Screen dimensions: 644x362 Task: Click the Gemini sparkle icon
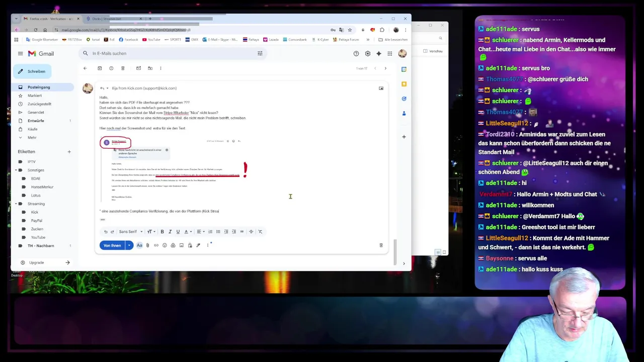pos(379,53)
